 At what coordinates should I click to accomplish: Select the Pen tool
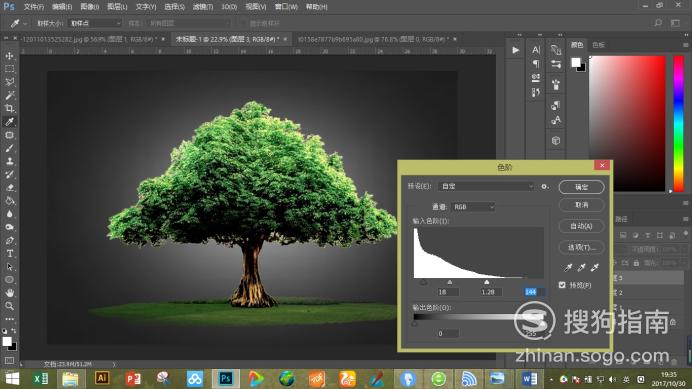pyautogui.click(x=9, y=241)
